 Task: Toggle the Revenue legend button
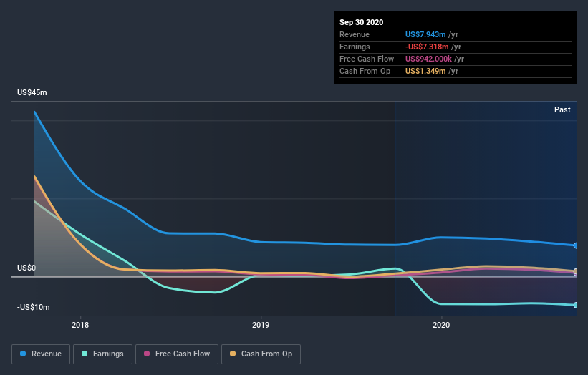pos(41,354)
